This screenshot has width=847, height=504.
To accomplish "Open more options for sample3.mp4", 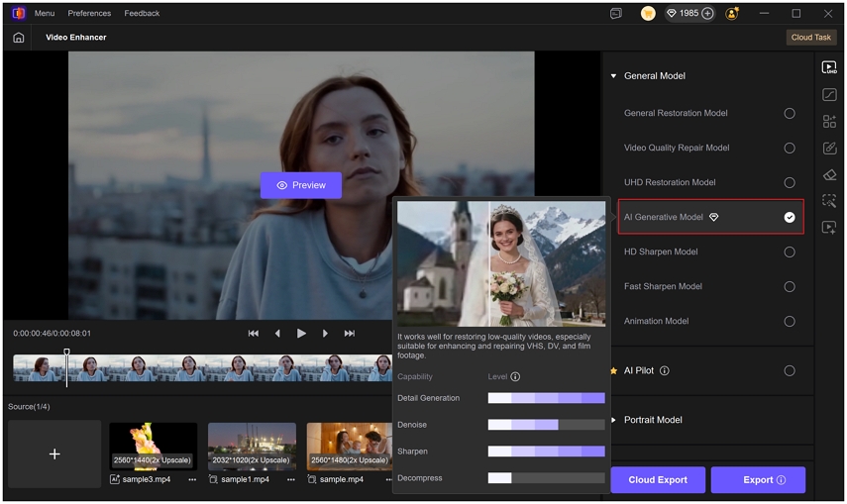I will point(192,479).
